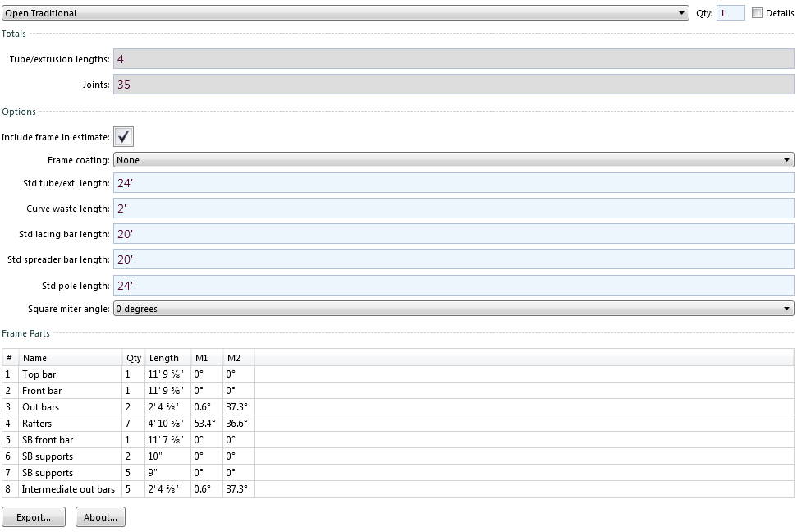
Task: Click the Joints total field
Action: 453,85
